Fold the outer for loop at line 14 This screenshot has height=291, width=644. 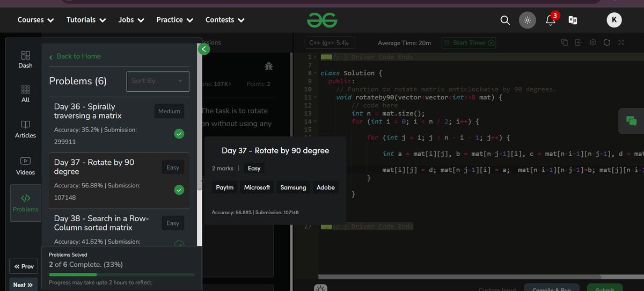pos(316,121)
